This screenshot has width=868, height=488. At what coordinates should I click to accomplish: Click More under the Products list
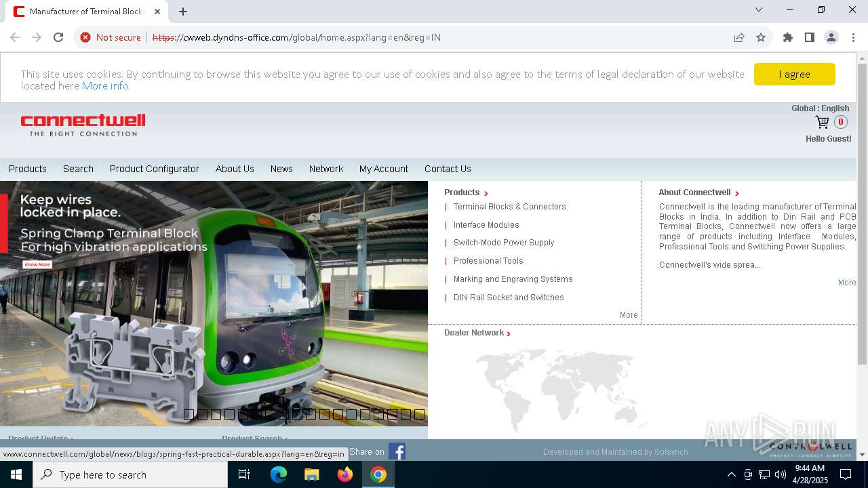point(629,315)
